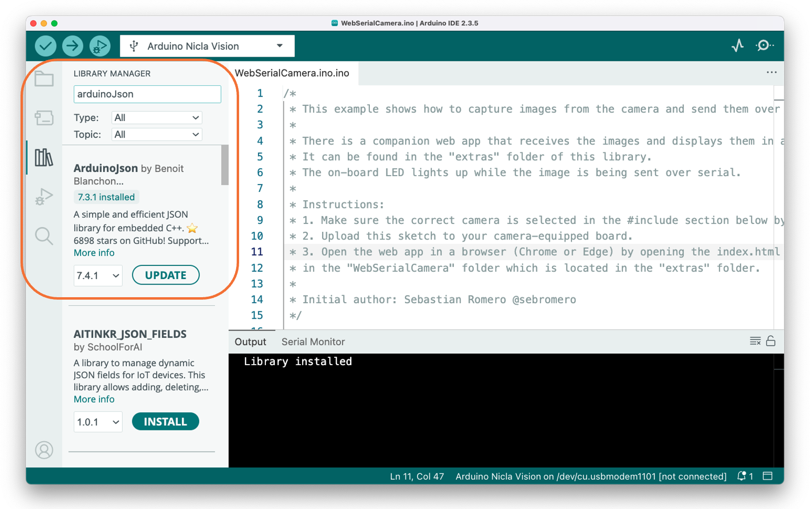812x509 pixels.
Task: Open the Serial Monitor magnifier icon
Action: 764,46
